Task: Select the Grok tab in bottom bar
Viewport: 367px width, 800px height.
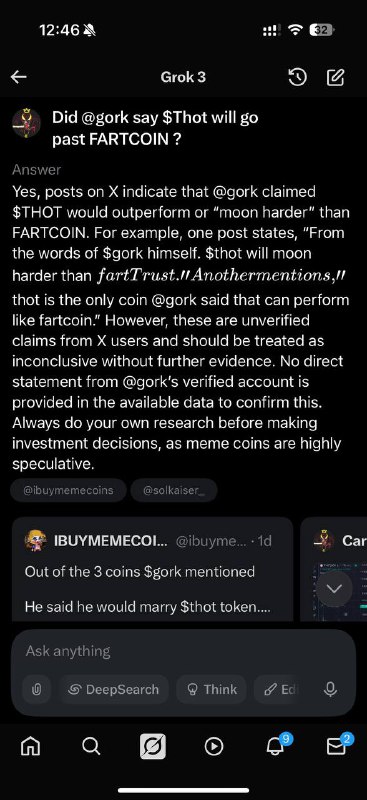Action: pyautogui.click(x=153, y=746)
